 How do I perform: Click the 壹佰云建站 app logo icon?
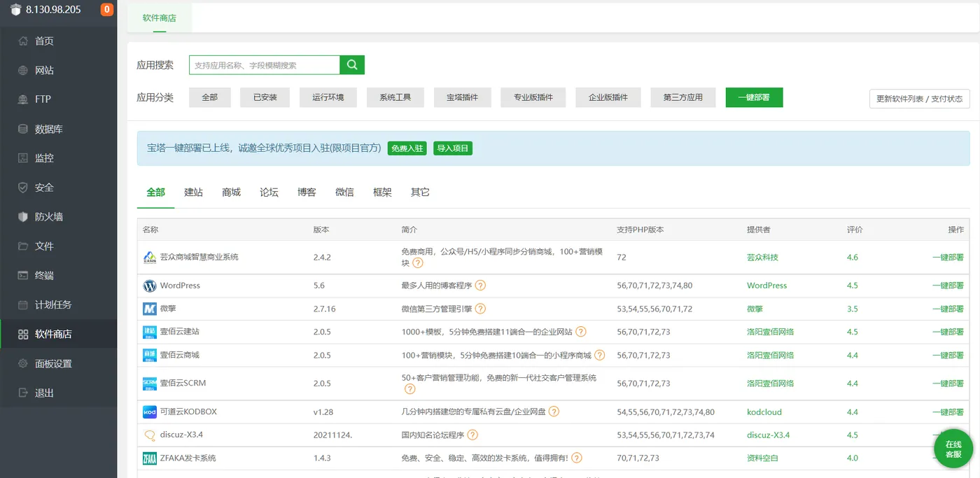point(150,332)
